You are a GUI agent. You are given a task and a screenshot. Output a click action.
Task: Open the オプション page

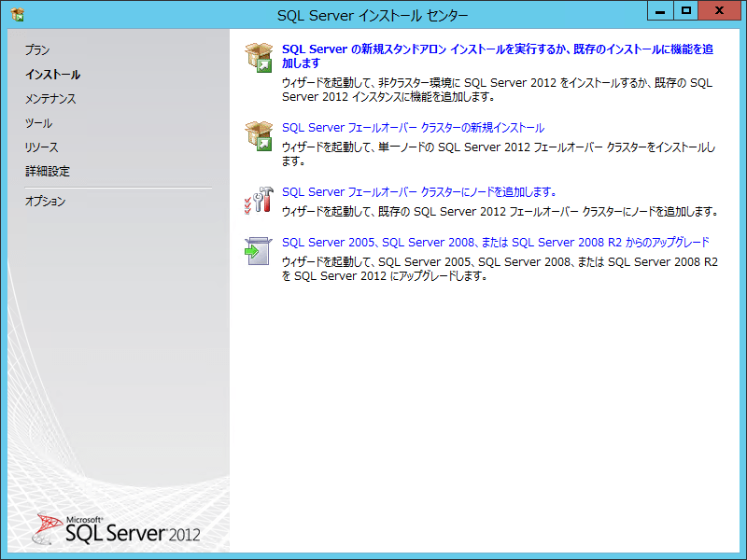[x=45, y=201]
